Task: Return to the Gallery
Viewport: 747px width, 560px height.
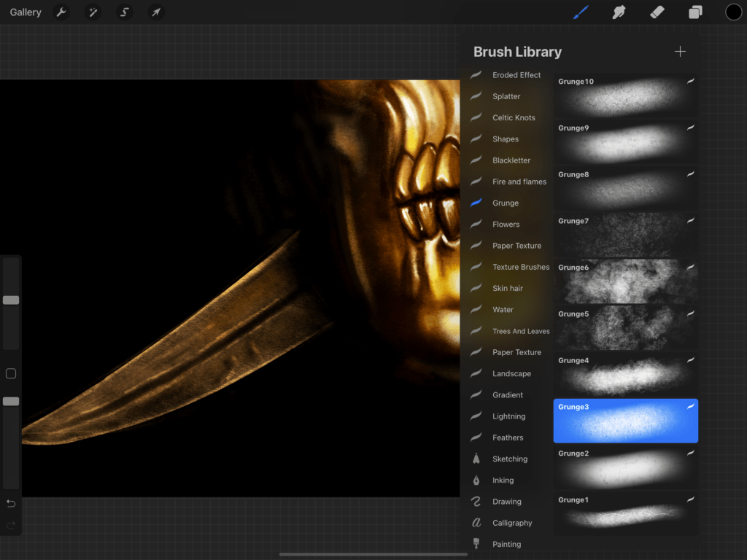Action: pos(26,12)
